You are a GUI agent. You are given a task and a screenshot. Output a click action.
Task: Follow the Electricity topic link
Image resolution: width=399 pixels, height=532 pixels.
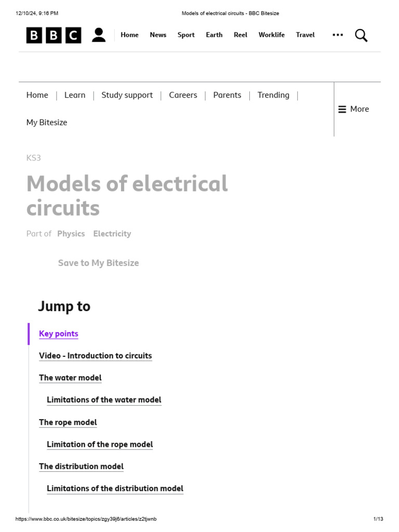click(x=112, y=234)
